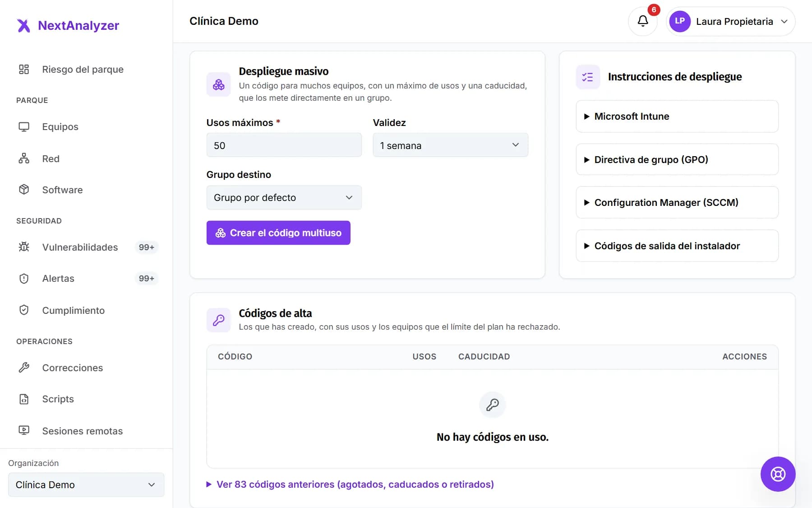The image size is (812, 508).
Task: Click the Riesgo del parque dashboard icon
Action: (x=24, y=69)
